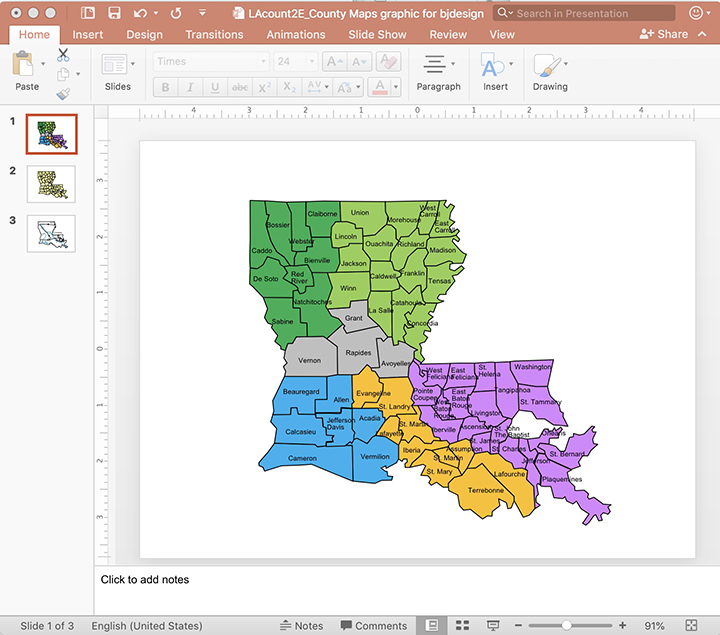Image resolution: width=720 pixels, height=635 pixels.
Task: Collapse the ribbon with the chevron
Action: pyautogui.click(x=702, y=34)
